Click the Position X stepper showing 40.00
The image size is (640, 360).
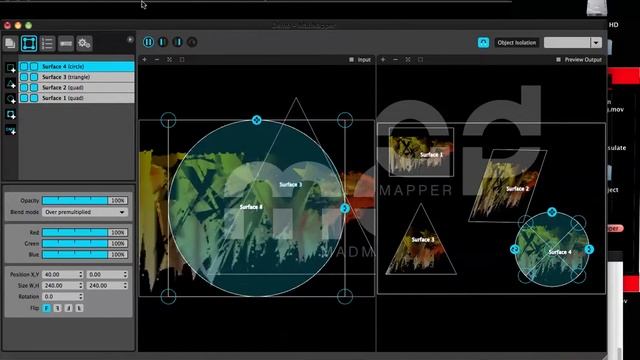63,274
